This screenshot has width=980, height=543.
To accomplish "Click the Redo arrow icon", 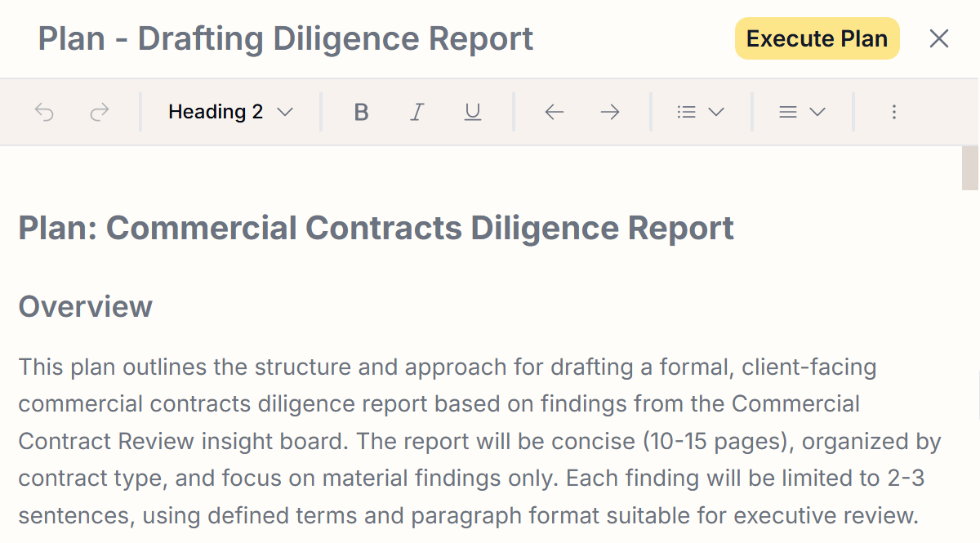I will tap(100, 112).
